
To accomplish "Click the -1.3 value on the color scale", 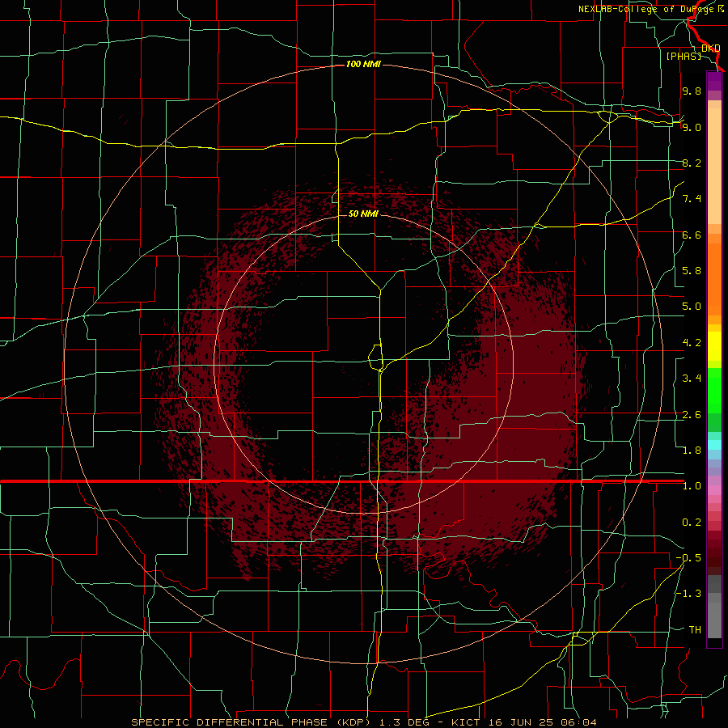I will tap(688, 594).
